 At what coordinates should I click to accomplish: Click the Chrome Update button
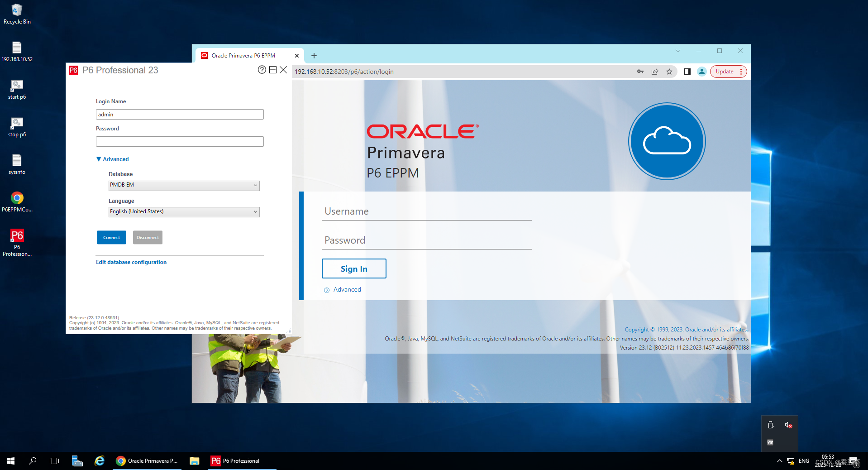tap(728, 72)
